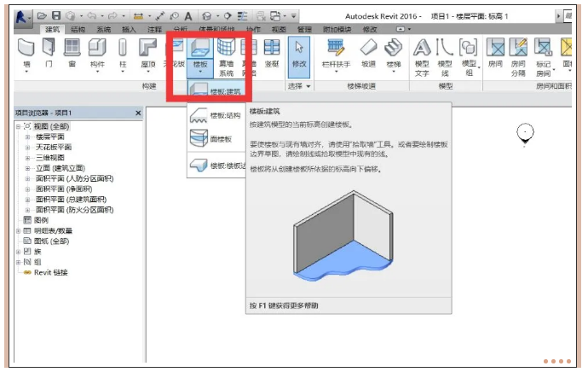Click the Undo arrow in quick access toolbar
This screenshot has width=588, height=372.
click(x=91, y=15)
